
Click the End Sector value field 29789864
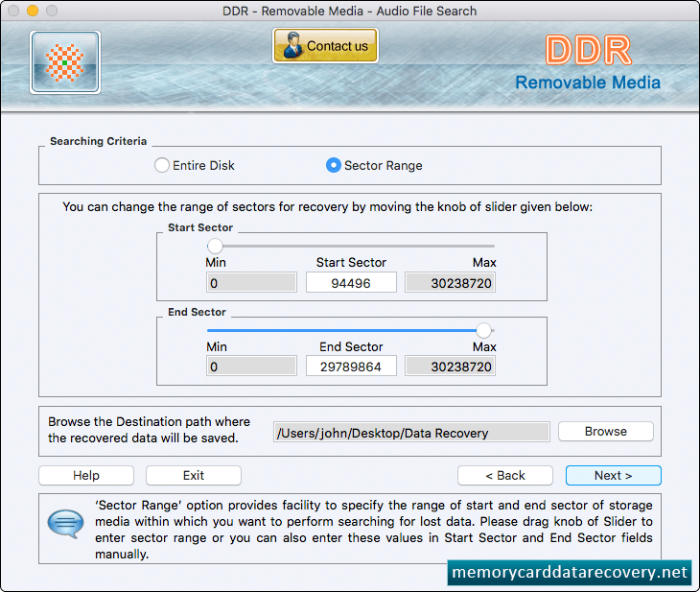[351, 367]
